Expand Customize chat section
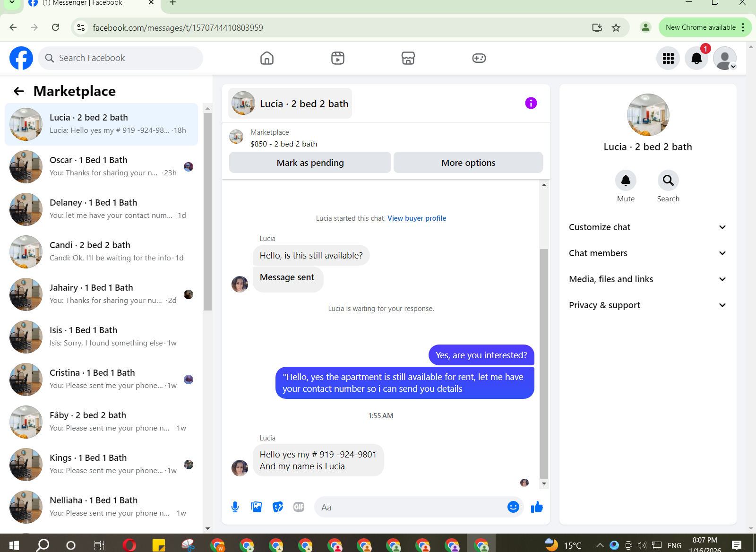Screen dimensions: 756x552 [x=647, y=227]
